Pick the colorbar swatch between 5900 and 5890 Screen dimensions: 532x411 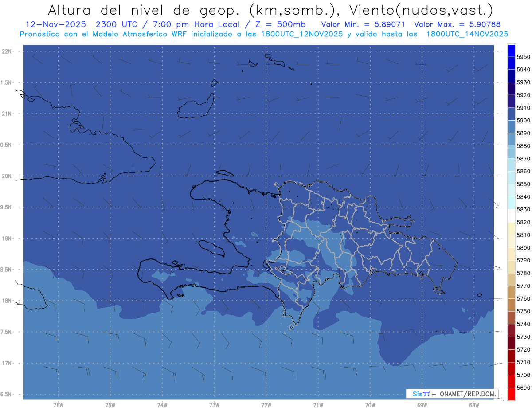(511, 127)
